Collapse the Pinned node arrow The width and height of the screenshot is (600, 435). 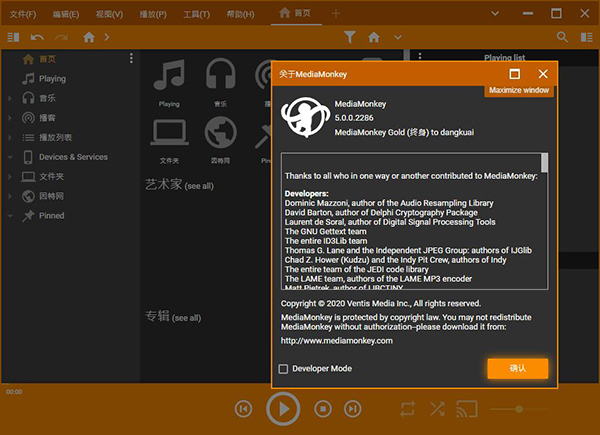click(10, 216)
